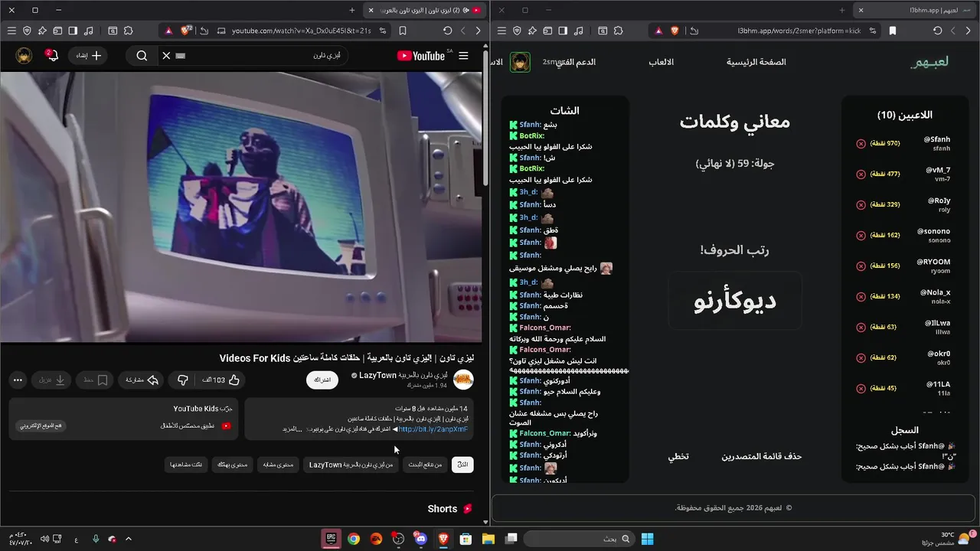Open Epic Games Launcher from taskbar
Image resolution: width=980 pixels, height=551 pixels.
point(332,539)
